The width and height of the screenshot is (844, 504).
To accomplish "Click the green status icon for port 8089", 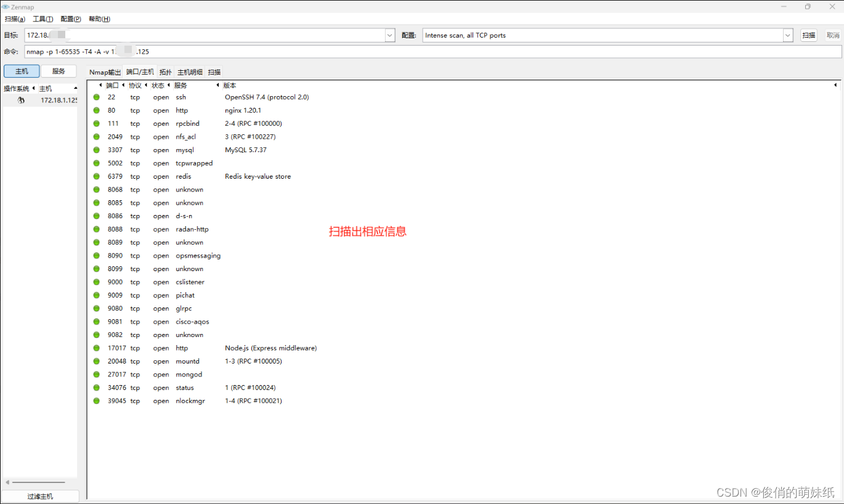I will click(96, 243).
